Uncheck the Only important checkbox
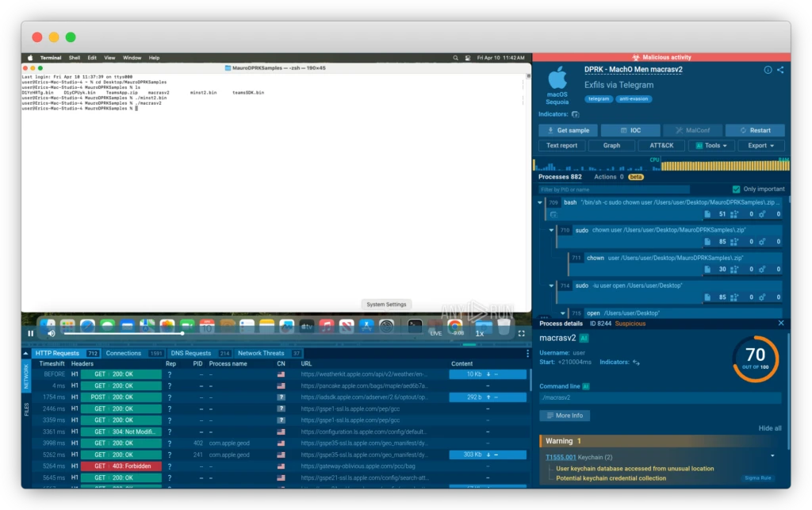This screenshot has width=812, height=510. (736, 189)
